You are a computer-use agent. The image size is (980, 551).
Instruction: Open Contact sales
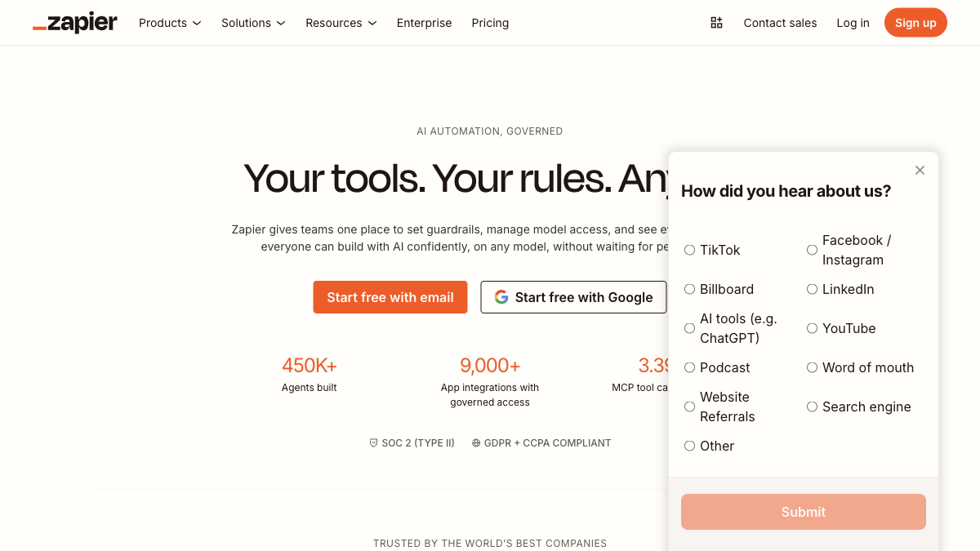(780, 22)
